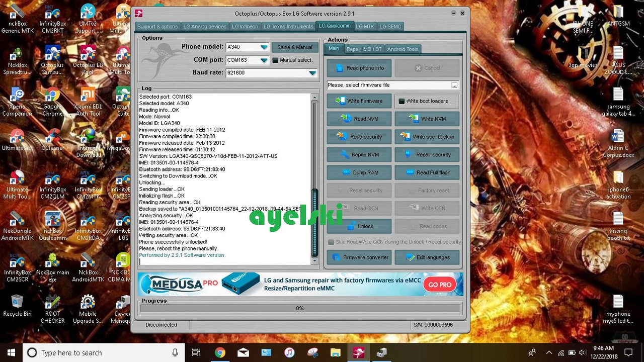
Task: Click the Read NVM button
Action: tap(359, 119)
